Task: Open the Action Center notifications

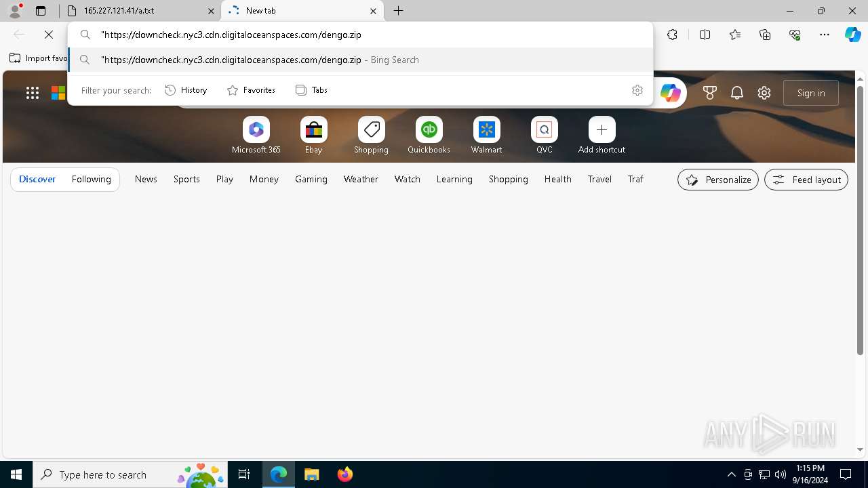Action: [846, 474]
